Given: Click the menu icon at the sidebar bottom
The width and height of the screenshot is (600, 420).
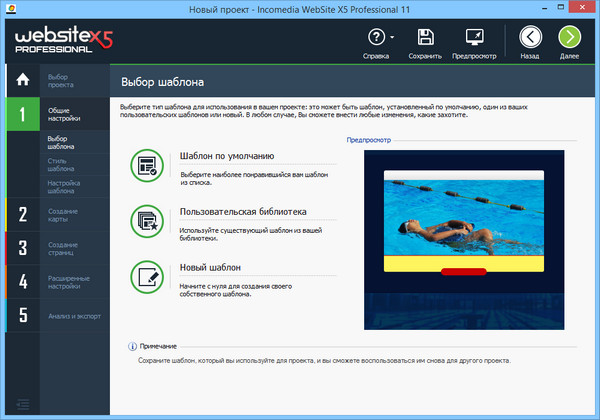Looking at the screenshot, I should tap(23, 404).
